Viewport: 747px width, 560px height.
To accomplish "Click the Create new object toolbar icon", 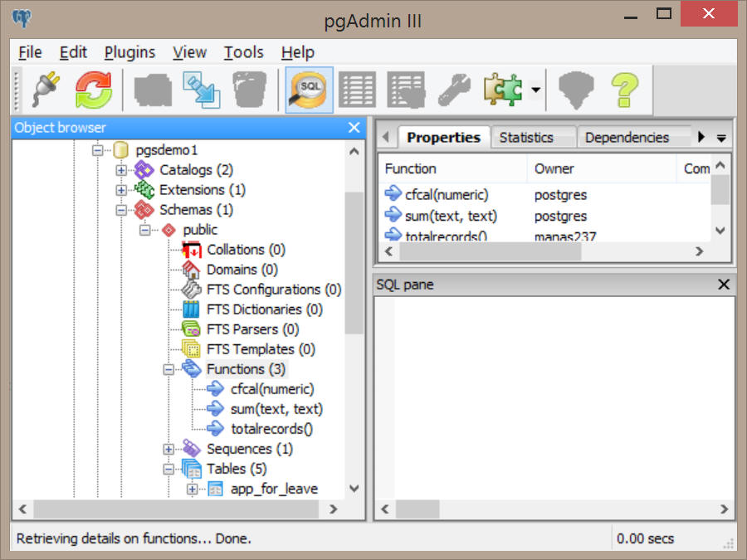I will click(202, 90).
